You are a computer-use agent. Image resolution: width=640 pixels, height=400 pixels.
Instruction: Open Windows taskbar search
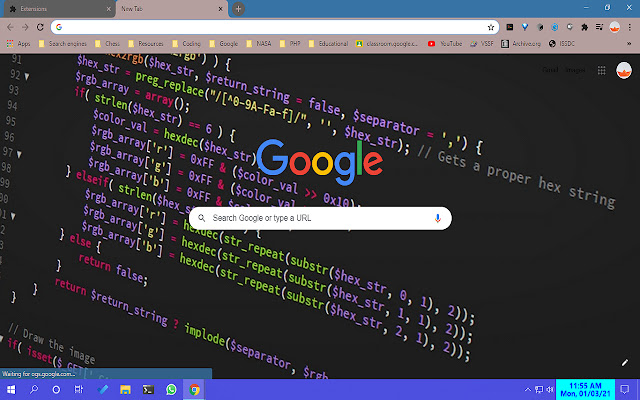pos(34,389)
